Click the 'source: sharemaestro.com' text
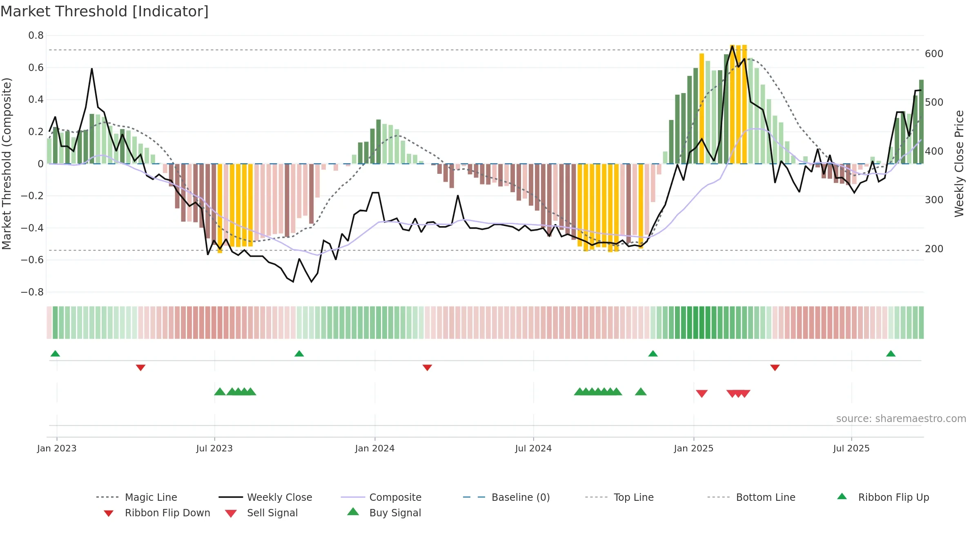This screenshot has height=551, width=980. (x=901, y=419)
